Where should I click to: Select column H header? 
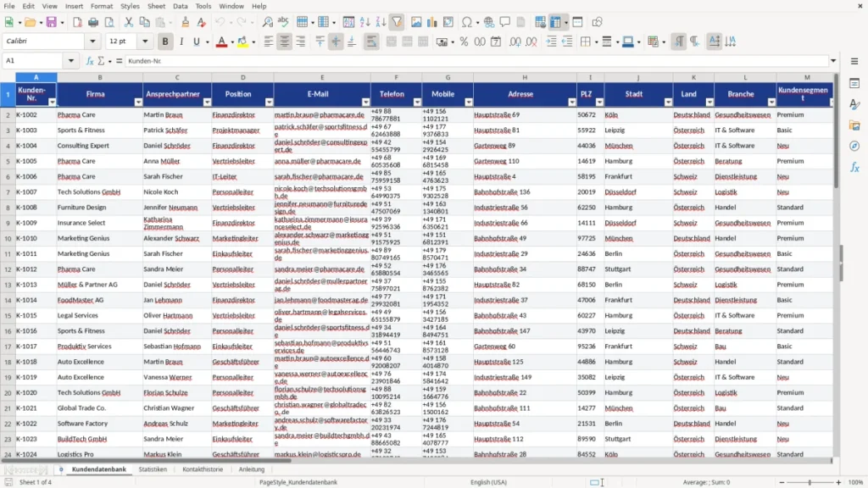(525, 77)
